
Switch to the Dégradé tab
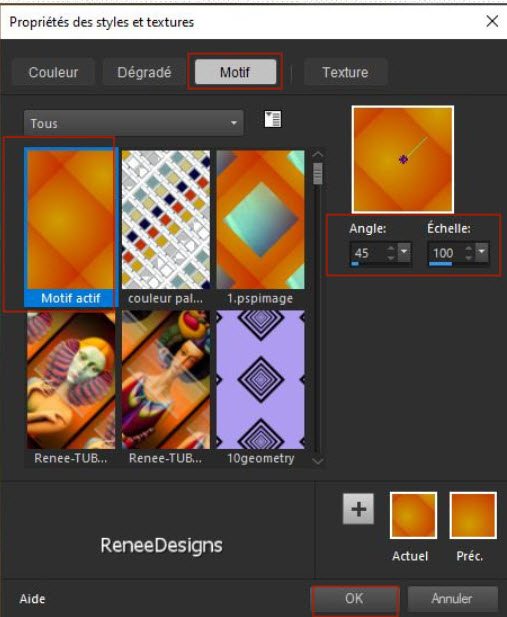pos(144,72)
